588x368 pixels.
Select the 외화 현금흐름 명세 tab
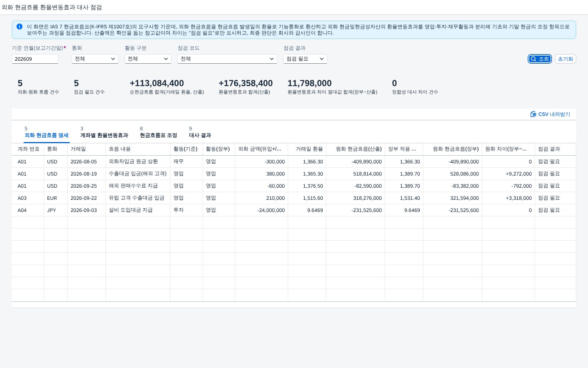coord(46,132)
